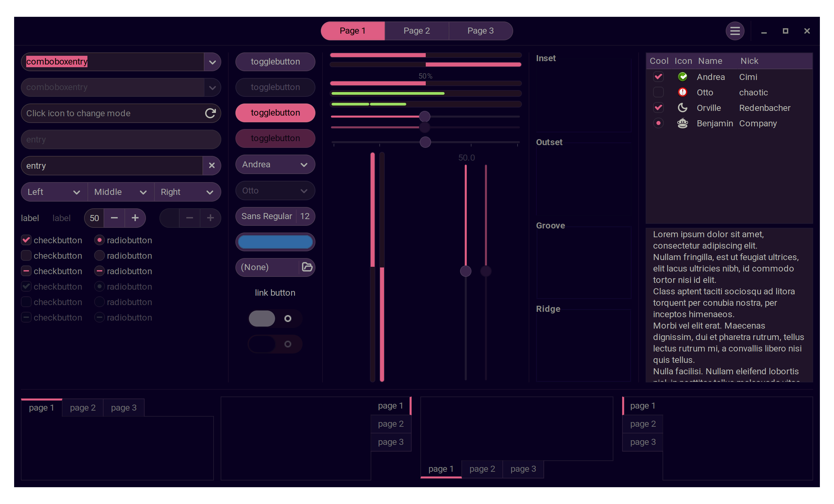Click the moon icon in Orville's row
Image resolution: width=834 pixels, height=504 pixels.
[682, 108]
